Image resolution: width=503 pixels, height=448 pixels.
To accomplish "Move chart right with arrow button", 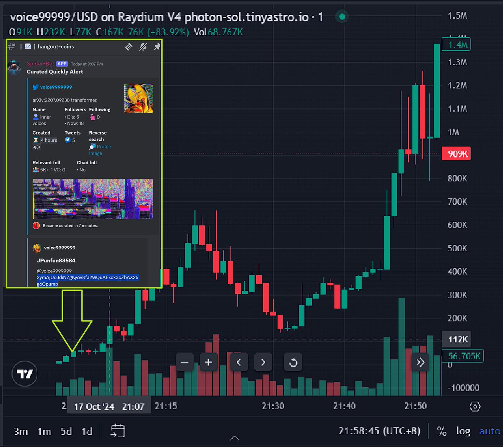I will click(263, 362).
